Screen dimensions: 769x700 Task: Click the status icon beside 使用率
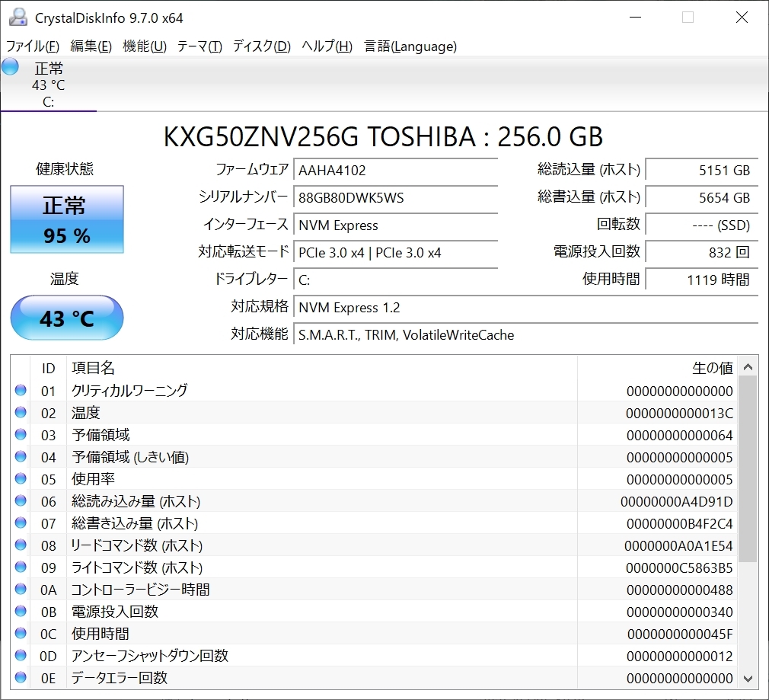click(21, 478)
